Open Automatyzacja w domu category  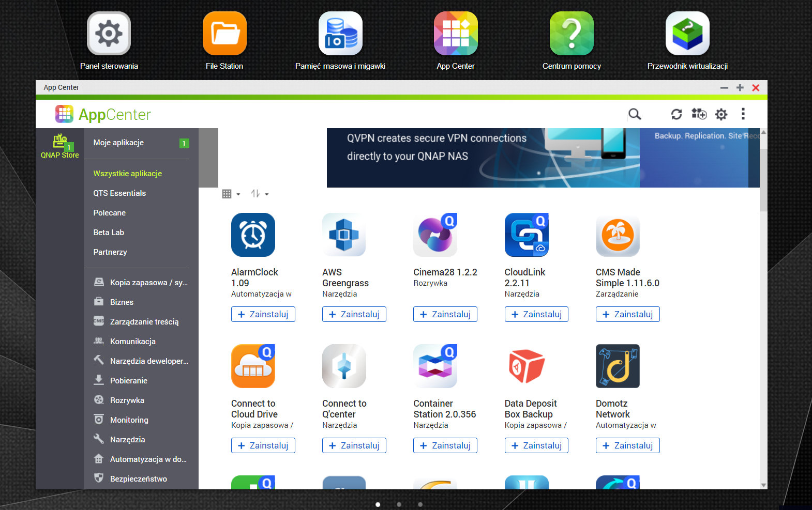pos(141,459)
